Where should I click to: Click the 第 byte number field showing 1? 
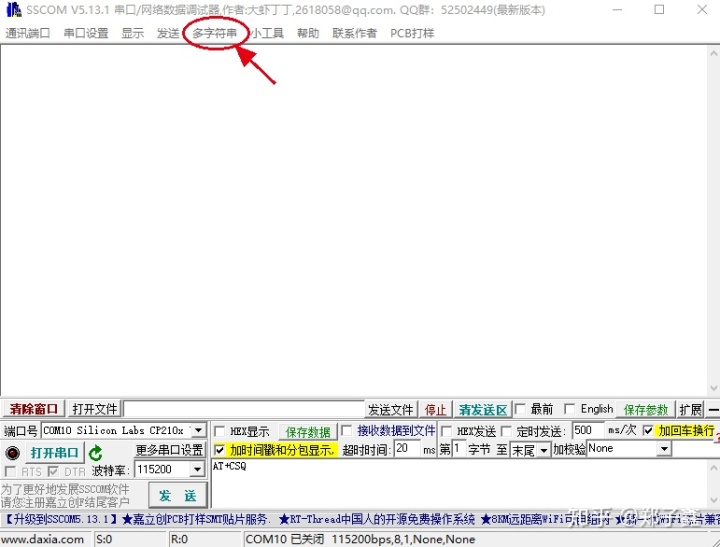(458, 449)
